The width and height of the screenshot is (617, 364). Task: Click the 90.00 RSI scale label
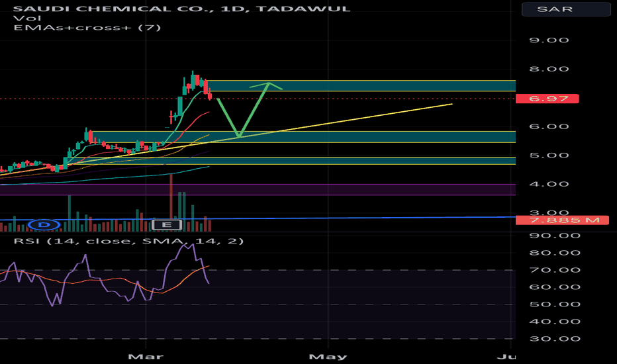555,236
